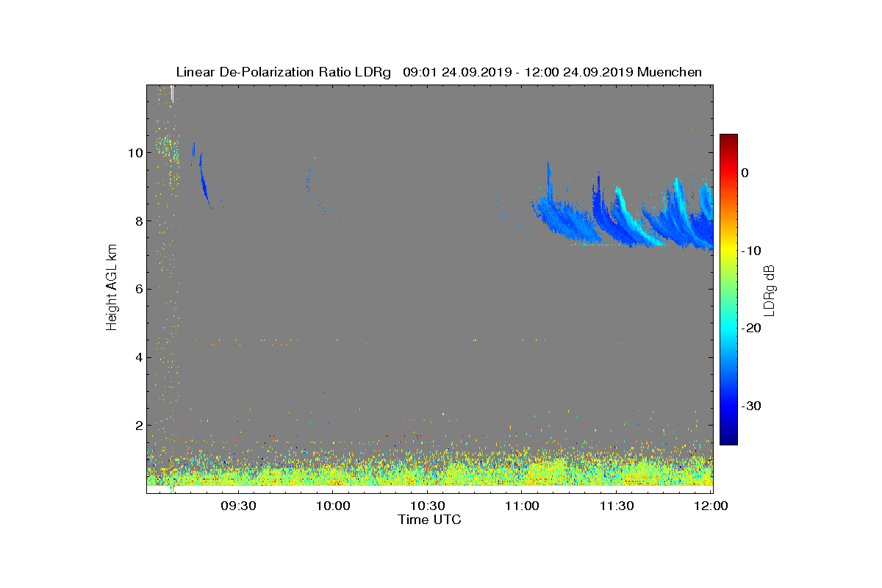
Task: Click the height tick label '10'
Action: click(135, 153)
